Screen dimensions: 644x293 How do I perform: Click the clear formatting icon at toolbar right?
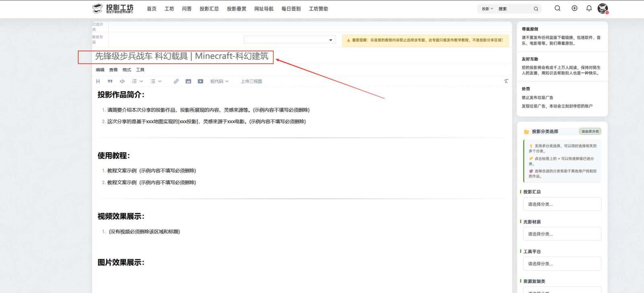click(x=506, y=81)
